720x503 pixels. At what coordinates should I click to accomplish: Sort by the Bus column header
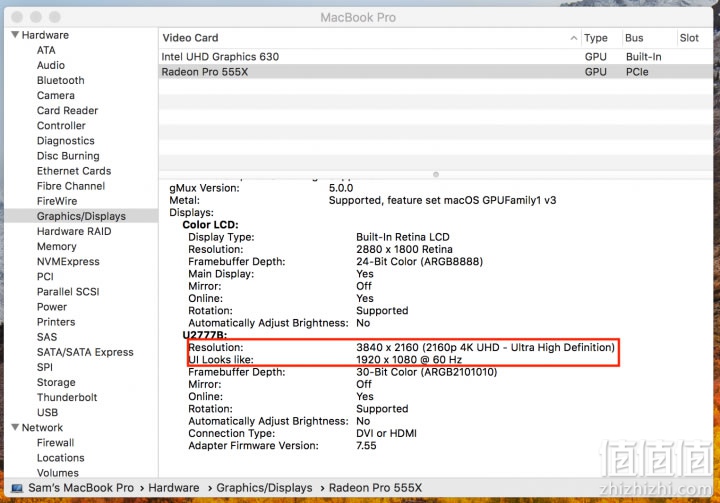[x=634, y=38]
